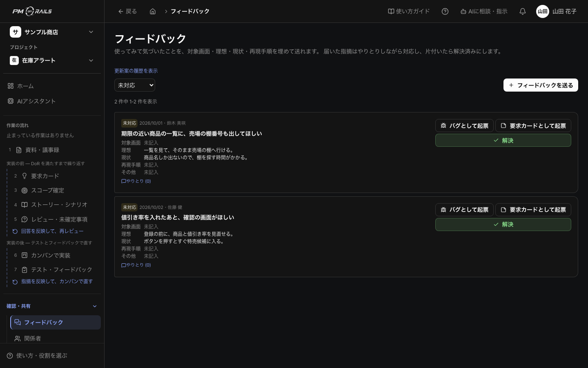The width and height of the screenshot is (588, 368).
Task: Open AIに相談・指示
Action: pos(484,11)
